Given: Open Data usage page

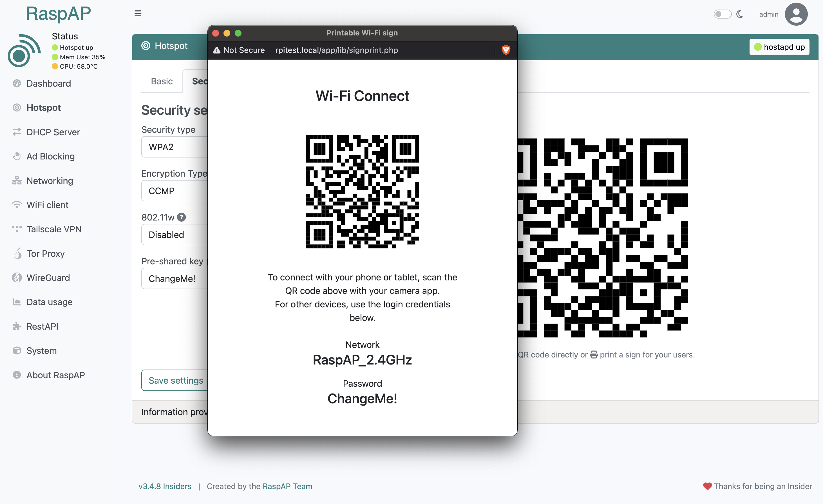Looking at the screenshot, I should point(50,302).
